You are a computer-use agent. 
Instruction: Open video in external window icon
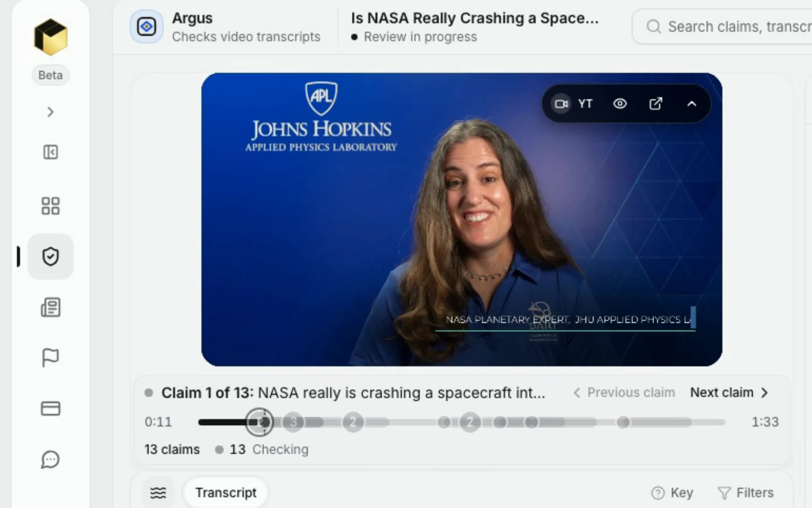pyautogui.click(x=656, y=104)
